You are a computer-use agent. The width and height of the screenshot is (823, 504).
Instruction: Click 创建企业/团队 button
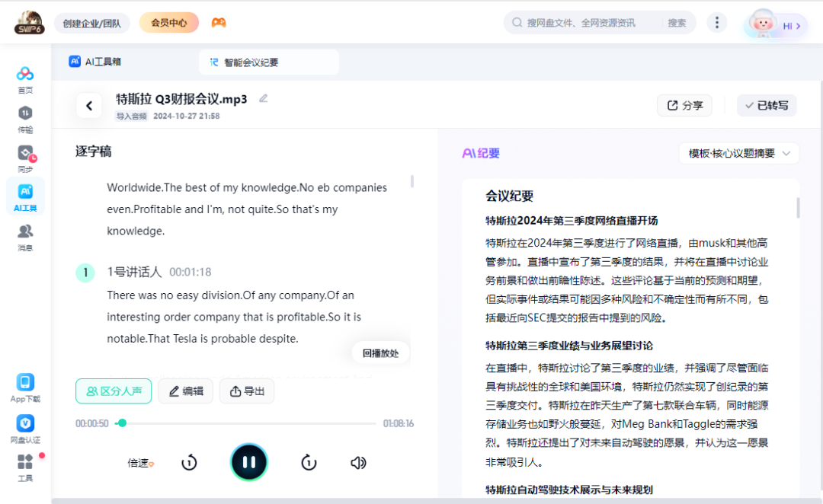click(x=92, y=23)
